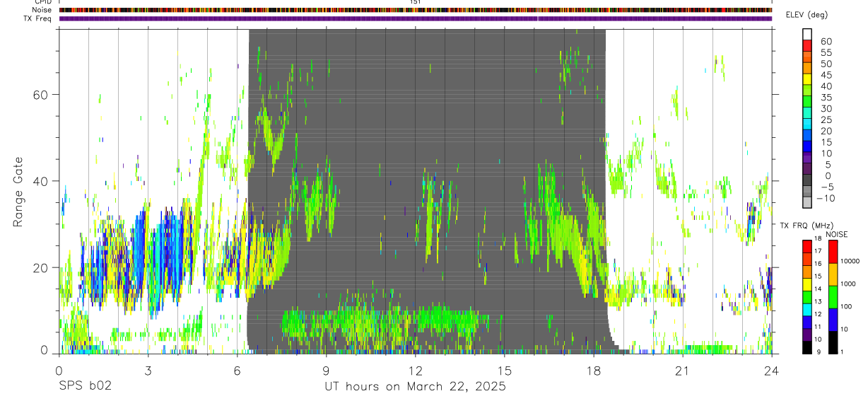Click the white top swatch of ELEV colorbar
Image resolution: width=868 pixels, height=401 pixels.
807,33
